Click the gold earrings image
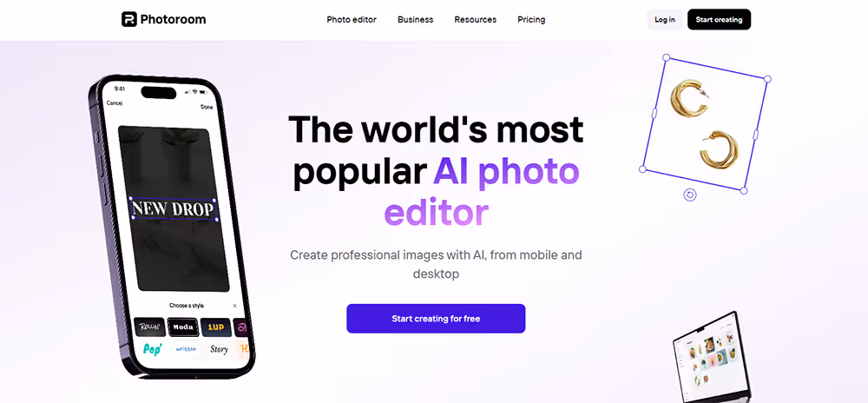Image resolution: width=868 pixels, height=403 pixels. pos(704,124)
